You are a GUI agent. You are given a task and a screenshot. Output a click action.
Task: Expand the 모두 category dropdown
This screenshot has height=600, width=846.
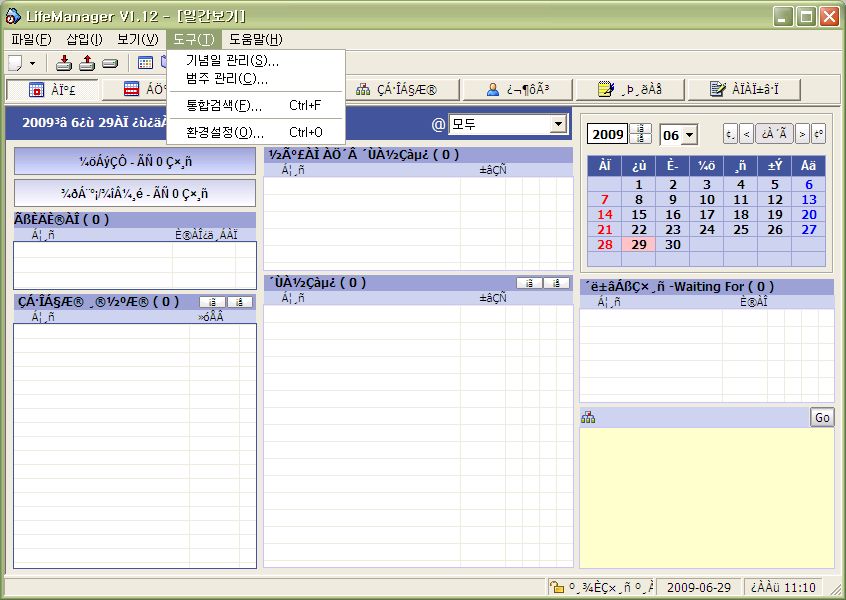[x=558, y=124]
